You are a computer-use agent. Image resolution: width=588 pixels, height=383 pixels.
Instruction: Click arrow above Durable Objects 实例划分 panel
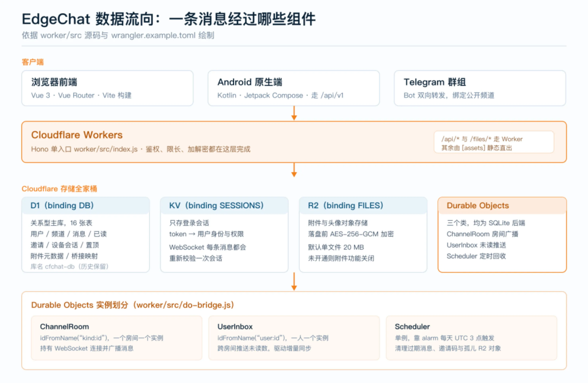point(294,281)
